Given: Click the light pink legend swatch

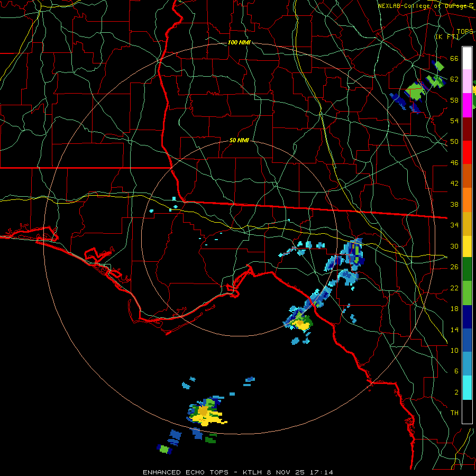Looking at the screenshot, I should tap(467, 81).
